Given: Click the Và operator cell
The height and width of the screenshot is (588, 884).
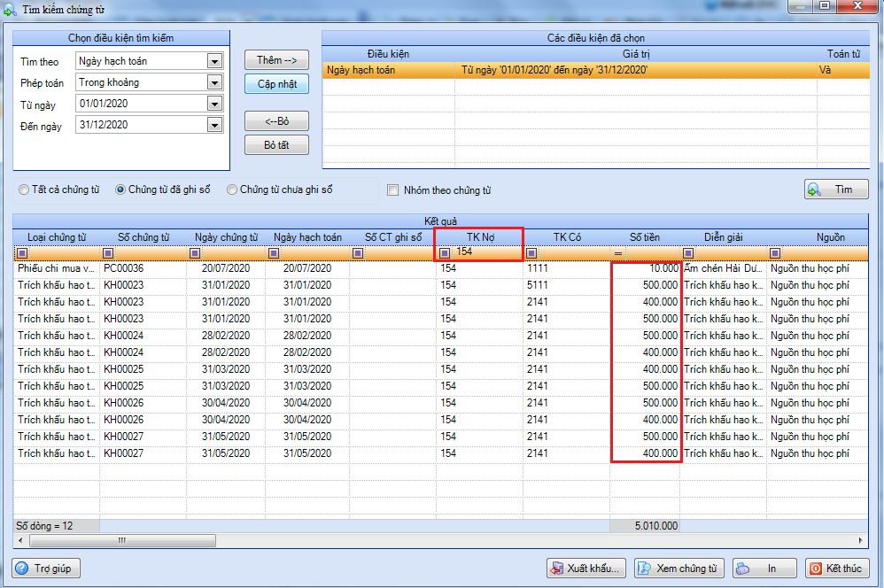Looking at the screenshot, I should coord(843,70).
